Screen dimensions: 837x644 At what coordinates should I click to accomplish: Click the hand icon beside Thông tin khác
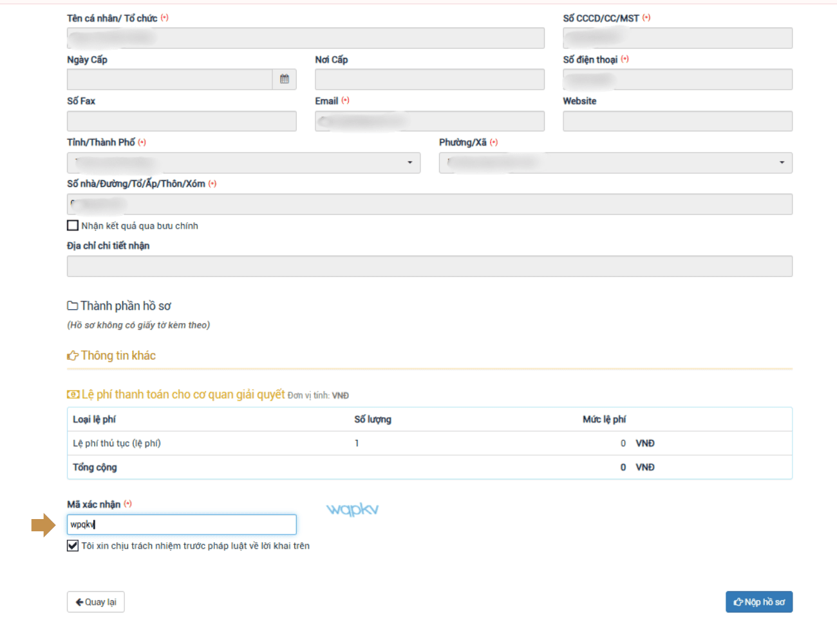(73, 356)
